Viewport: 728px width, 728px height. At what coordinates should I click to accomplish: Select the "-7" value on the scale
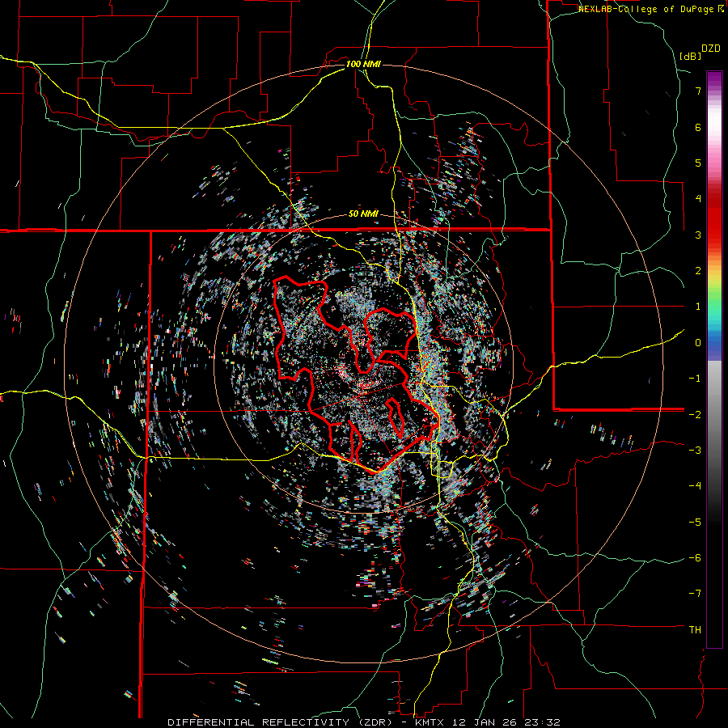coord(695,594)
